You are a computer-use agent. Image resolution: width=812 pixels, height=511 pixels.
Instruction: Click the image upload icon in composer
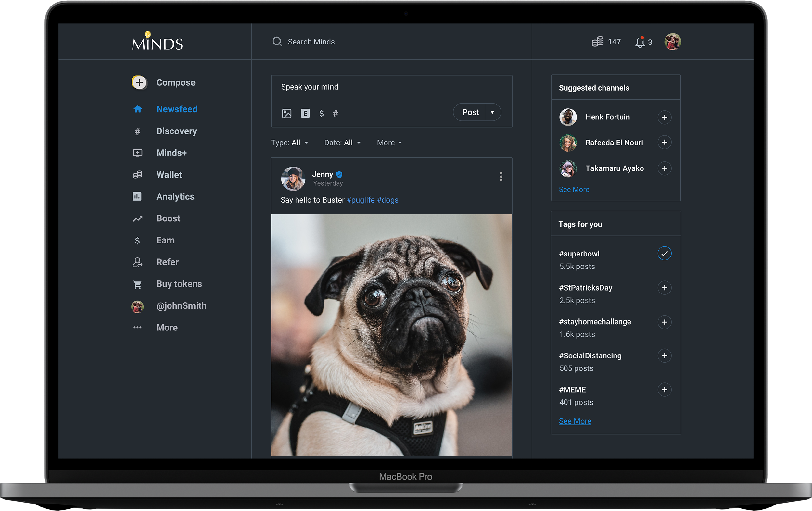coord(286,114)
